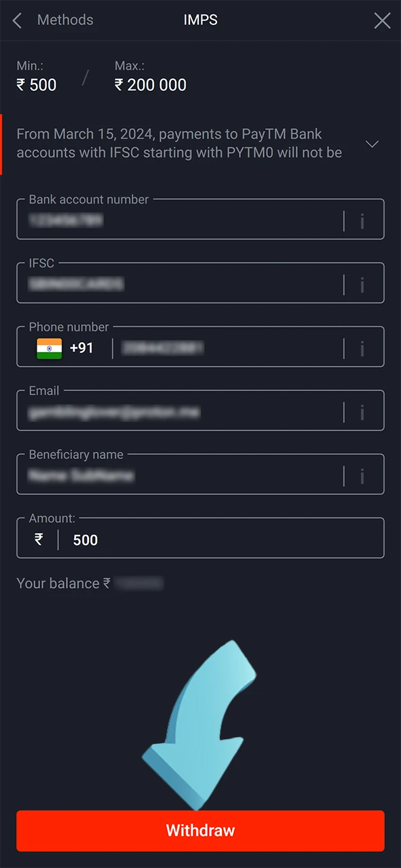The image size is (401, 868).
Task: Select the Bank account number input field
Action: [x=170, y=220]
